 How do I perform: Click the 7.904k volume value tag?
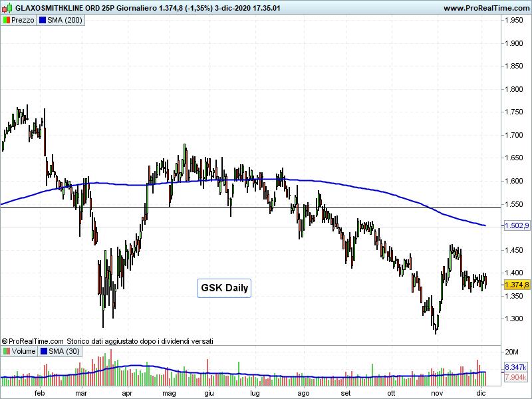(x=516, y=377)
